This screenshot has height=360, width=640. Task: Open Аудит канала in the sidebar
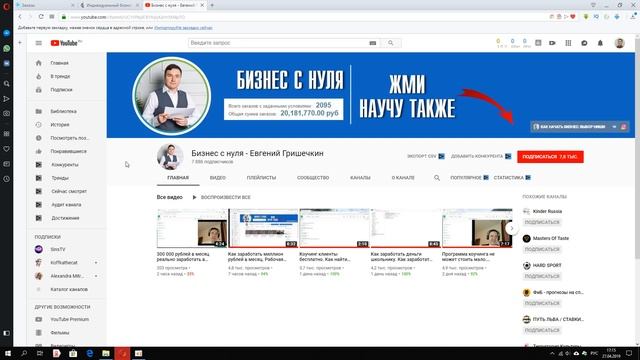[x=67, y=204]
